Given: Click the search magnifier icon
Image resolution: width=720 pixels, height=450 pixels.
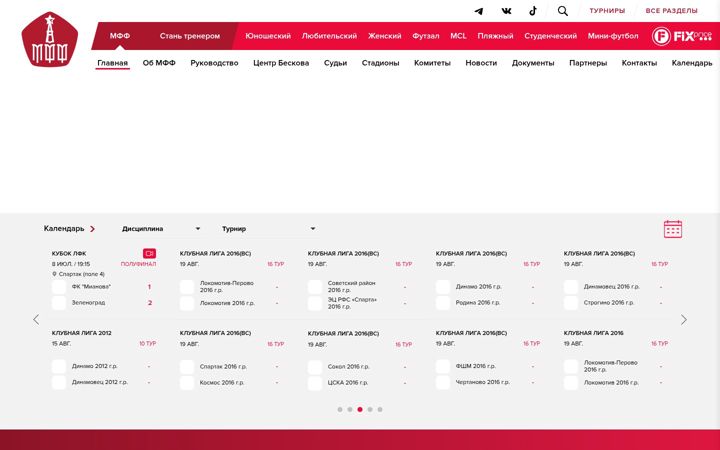Looking at the screenshot, I should pyautogui.click(x=562, y=11).
